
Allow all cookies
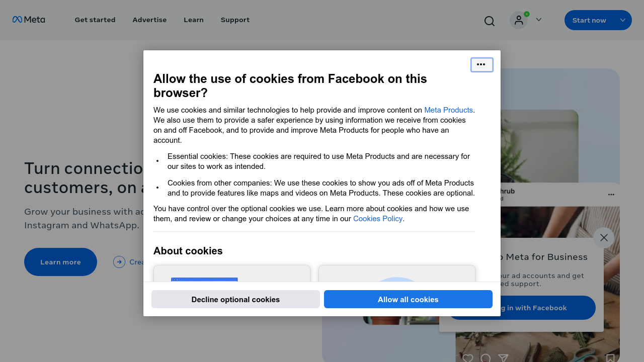pos(408,299)
